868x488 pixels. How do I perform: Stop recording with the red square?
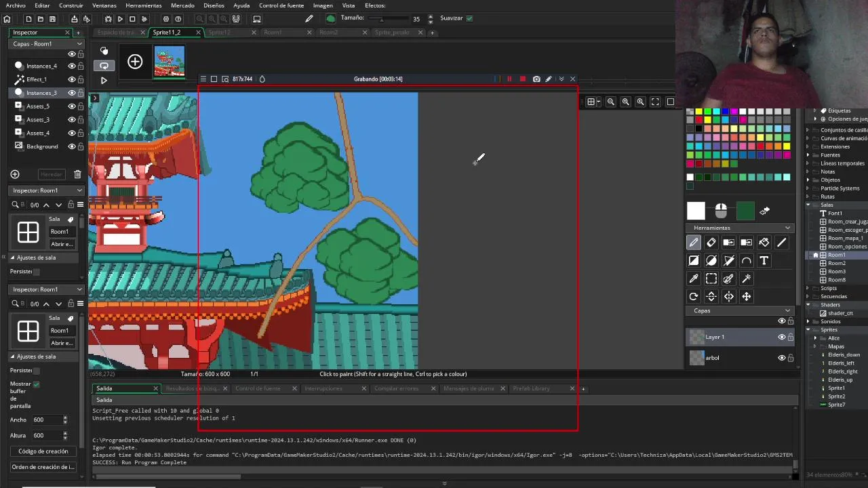tap(522, 79)
